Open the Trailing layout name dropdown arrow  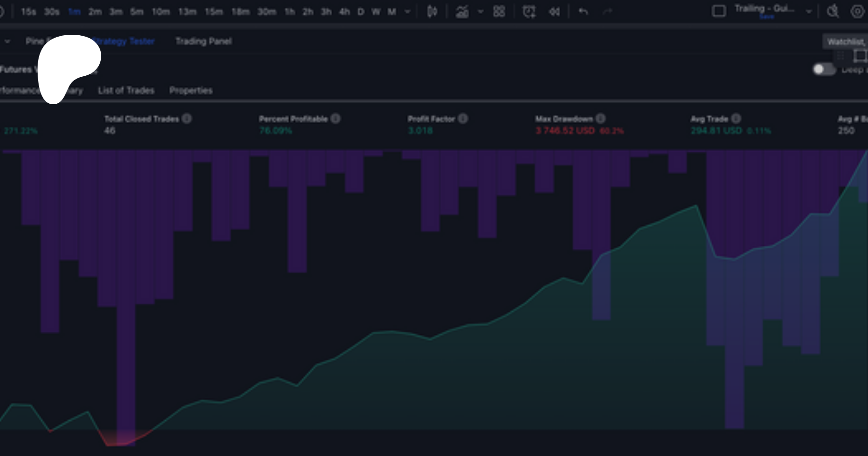tap(809, 12)
